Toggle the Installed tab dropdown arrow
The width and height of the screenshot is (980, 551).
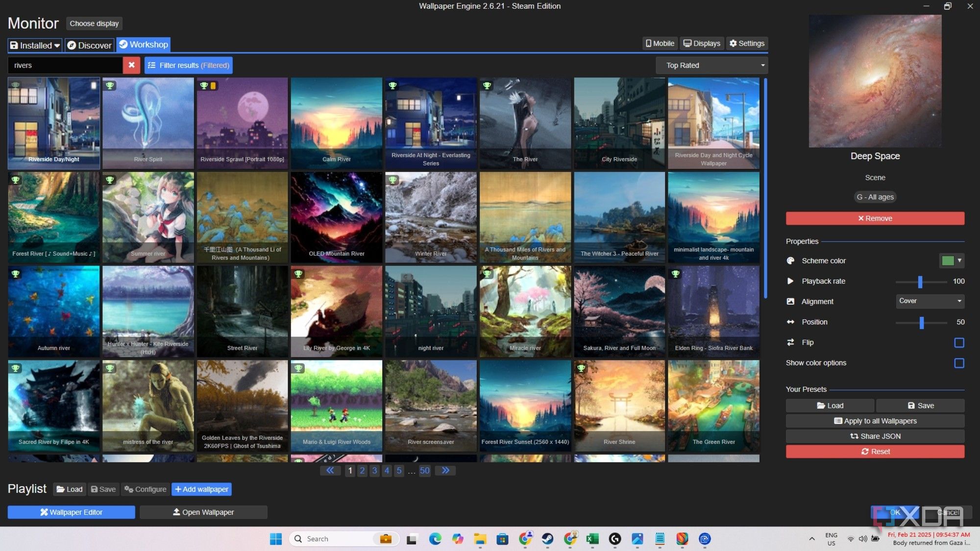tap(58, 45)
